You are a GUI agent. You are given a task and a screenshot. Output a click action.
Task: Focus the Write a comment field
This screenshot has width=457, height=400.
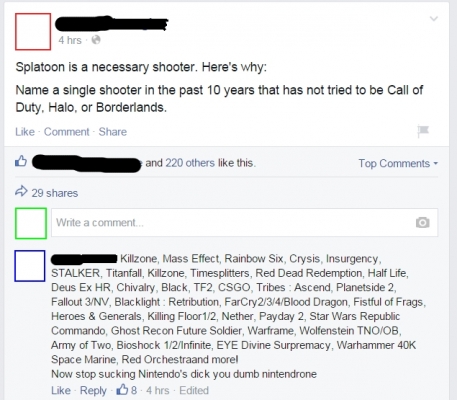click(x=244, y=223)
